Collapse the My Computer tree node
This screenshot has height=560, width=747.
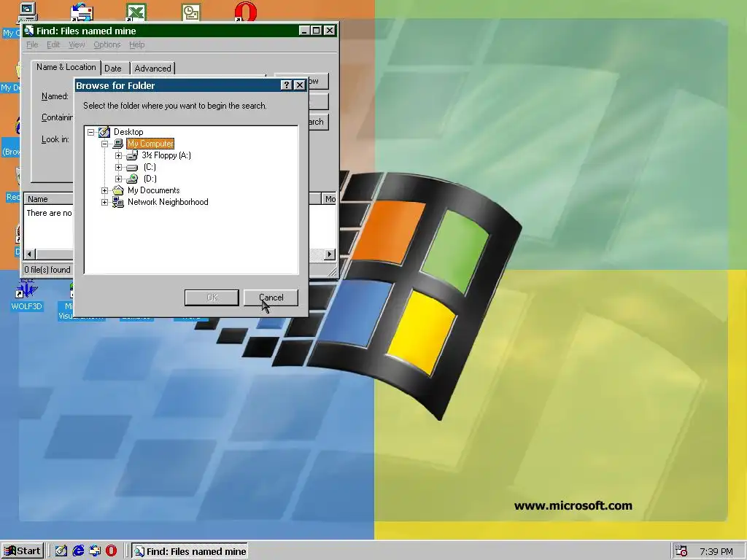(x=104, y=144)
